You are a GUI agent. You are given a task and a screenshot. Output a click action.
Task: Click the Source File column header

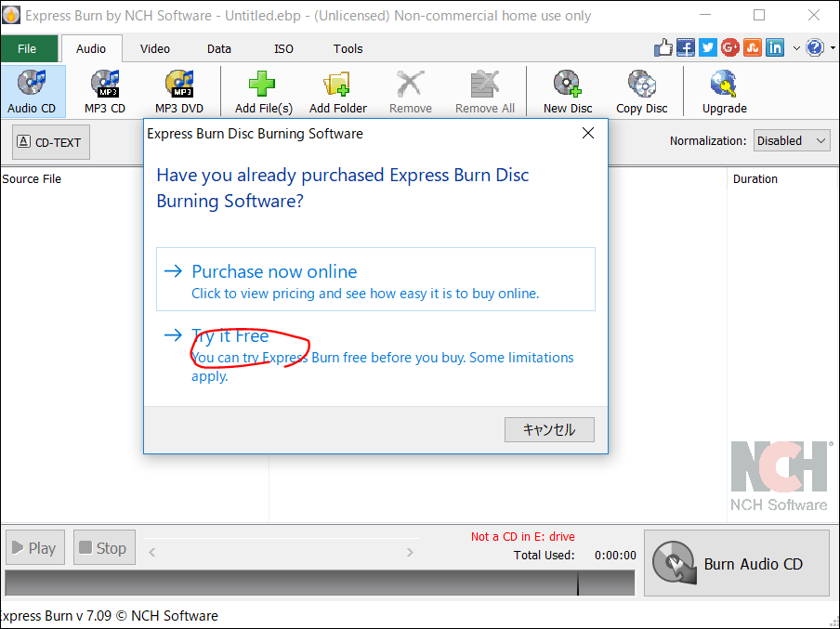point(32,179)
